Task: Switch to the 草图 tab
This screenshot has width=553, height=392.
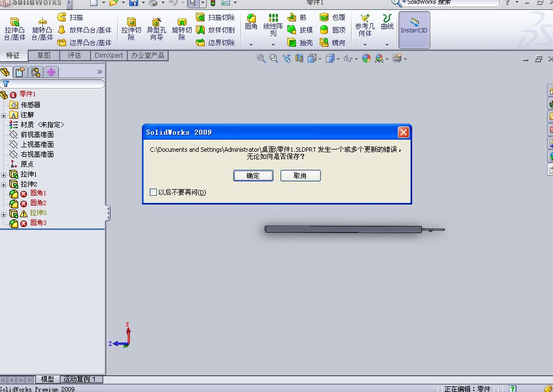Action: 43,56
